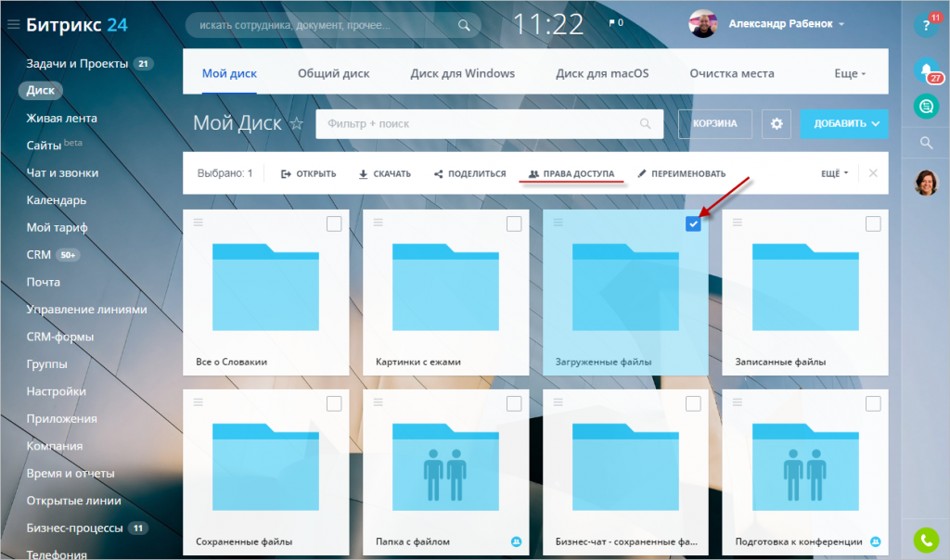Click the КОРЗИНА button

click(715, 123)
